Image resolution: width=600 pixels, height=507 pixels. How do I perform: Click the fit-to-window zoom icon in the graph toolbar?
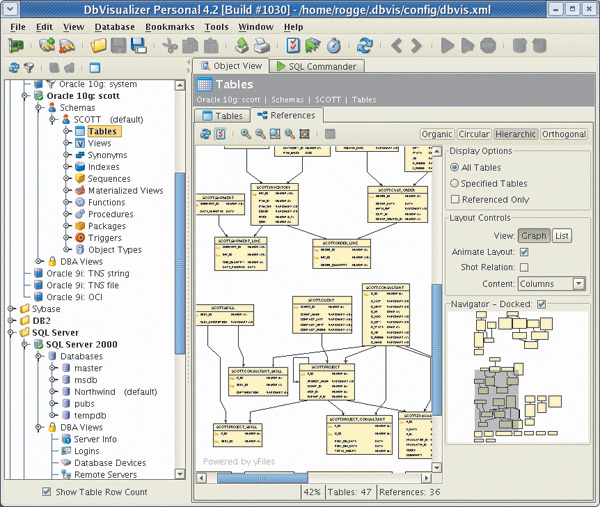point(275,134)
